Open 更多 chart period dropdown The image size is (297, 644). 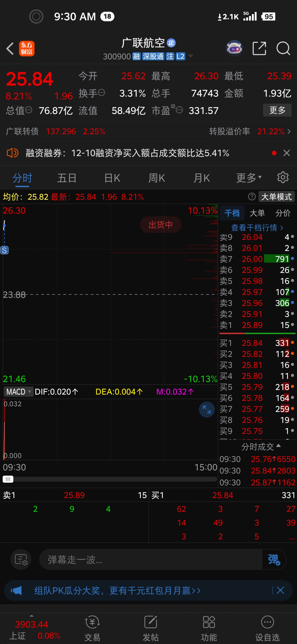pyautogui.click(x=249, y=178)
